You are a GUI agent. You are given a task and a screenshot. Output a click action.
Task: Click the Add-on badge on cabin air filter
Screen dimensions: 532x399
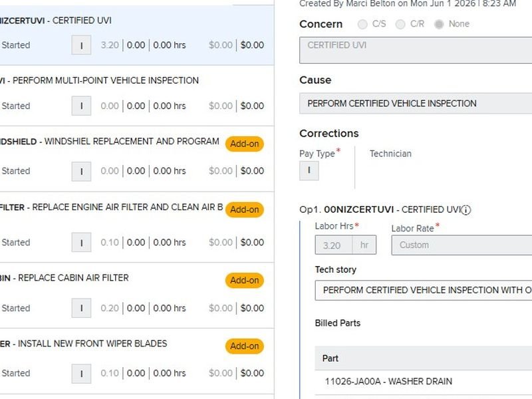click(x=245, y=280)
